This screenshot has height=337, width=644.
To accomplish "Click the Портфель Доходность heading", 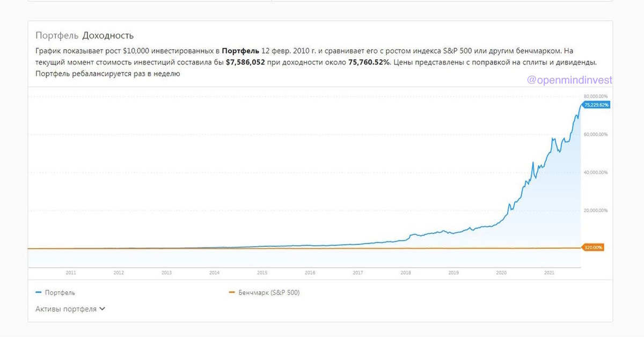I will (x=84, y=35).
